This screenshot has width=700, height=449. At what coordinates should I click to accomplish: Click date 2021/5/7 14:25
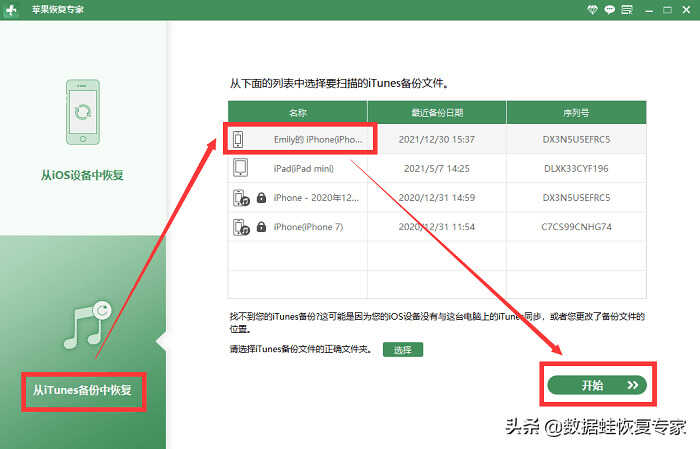437,169
